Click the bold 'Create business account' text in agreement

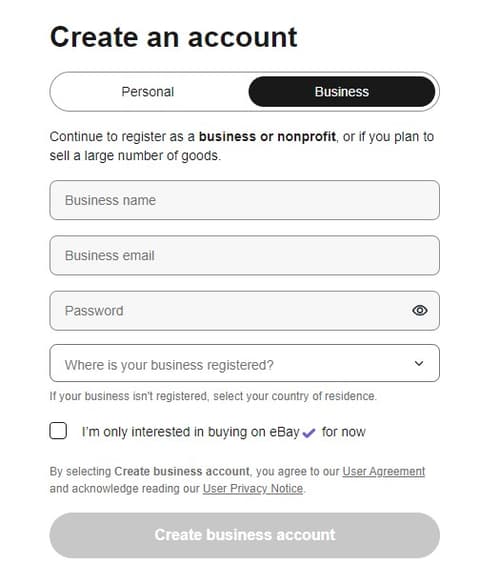pyautogui.click(x=182, y=471)
